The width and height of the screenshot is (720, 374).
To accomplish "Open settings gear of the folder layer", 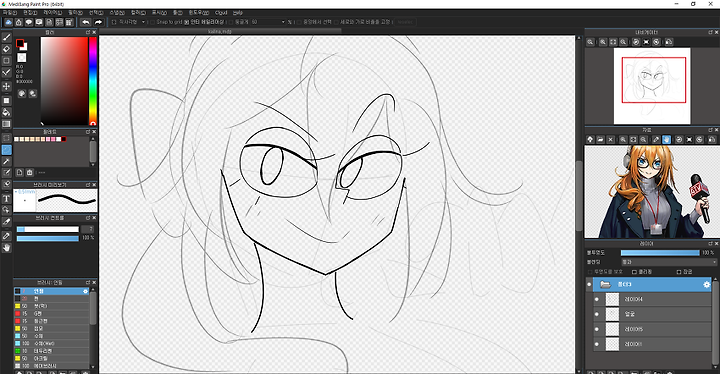I will click(x=707, y=285).
